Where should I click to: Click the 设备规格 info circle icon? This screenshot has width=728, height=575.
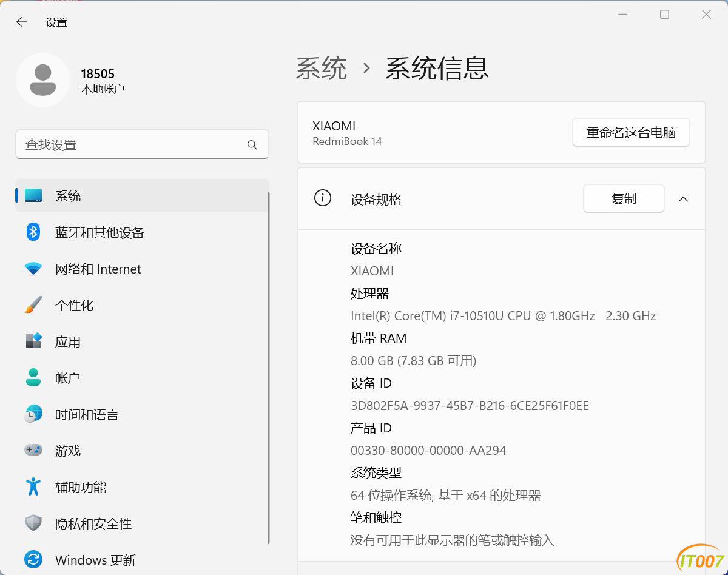[323, 198]
